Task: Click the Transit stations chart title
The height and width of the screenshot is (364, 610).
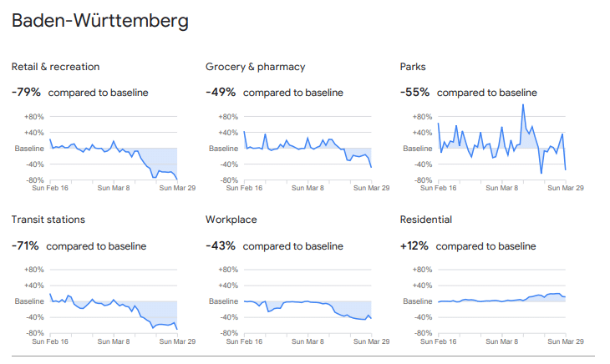Action: pos(48,220)
